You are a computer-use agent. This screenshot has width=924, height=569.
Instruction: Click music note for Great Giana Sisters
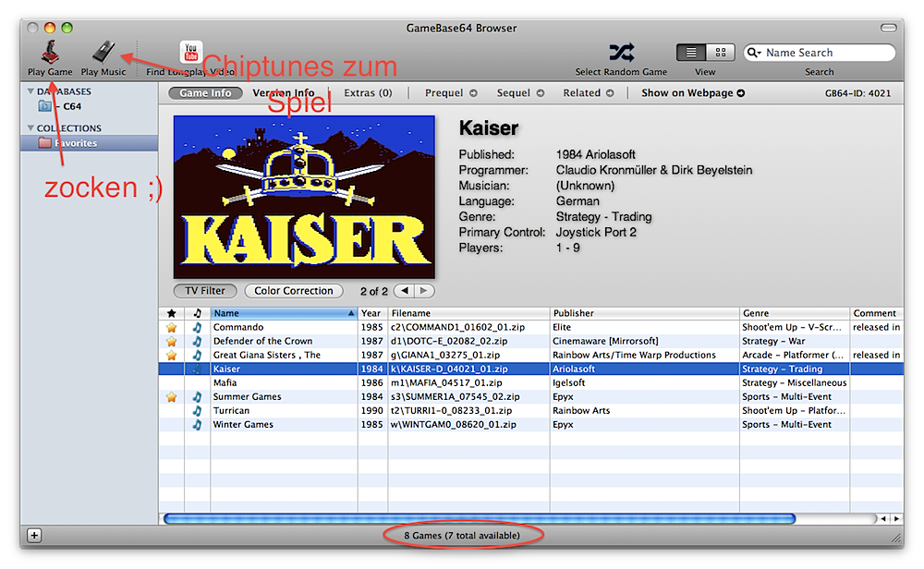(198, 356)
